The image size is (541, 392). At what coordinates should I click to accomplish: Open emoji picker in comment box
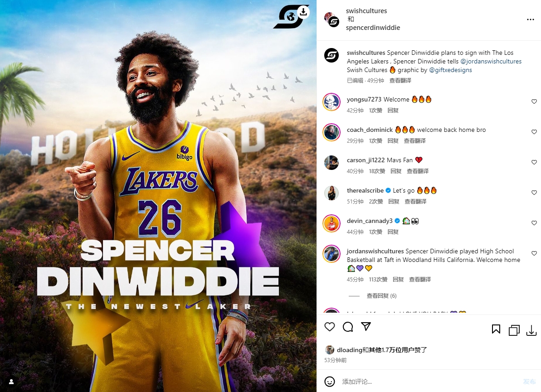coord(330,381)
